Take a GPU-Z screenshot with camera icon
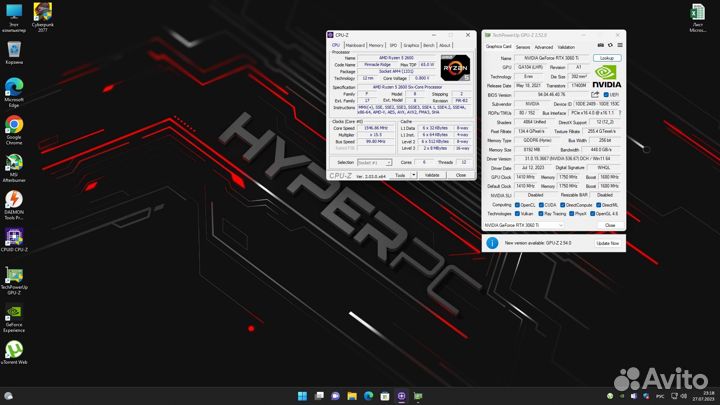This screenshot has width=720, height=405. pyautogui.click(x=601, y=45)
